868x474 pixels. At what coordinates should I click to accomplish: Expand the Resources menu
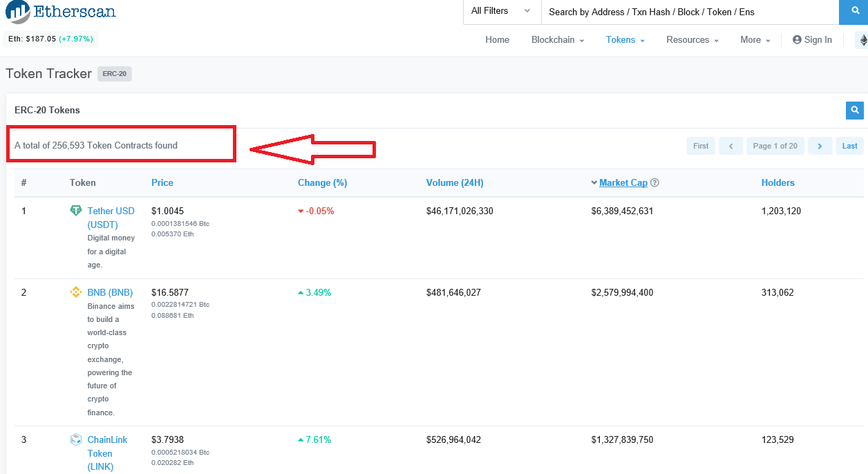pyautogui.click(x=692, y=40)
